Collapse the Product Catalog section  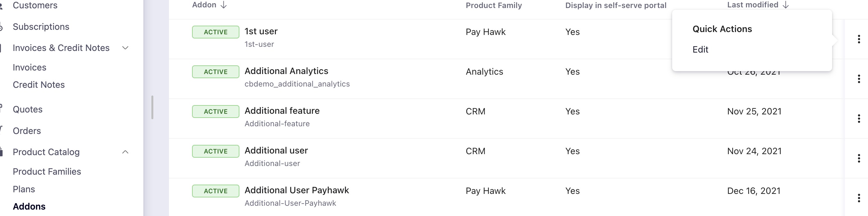(125, 152)
